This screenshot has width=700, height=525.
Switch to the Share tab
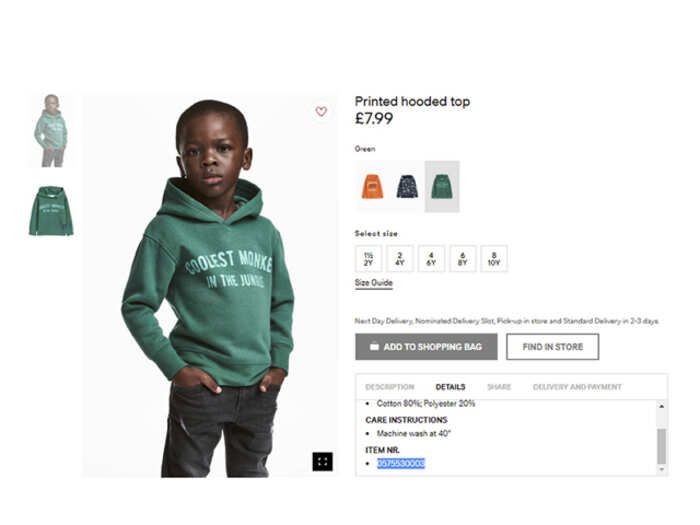(499, 387)
